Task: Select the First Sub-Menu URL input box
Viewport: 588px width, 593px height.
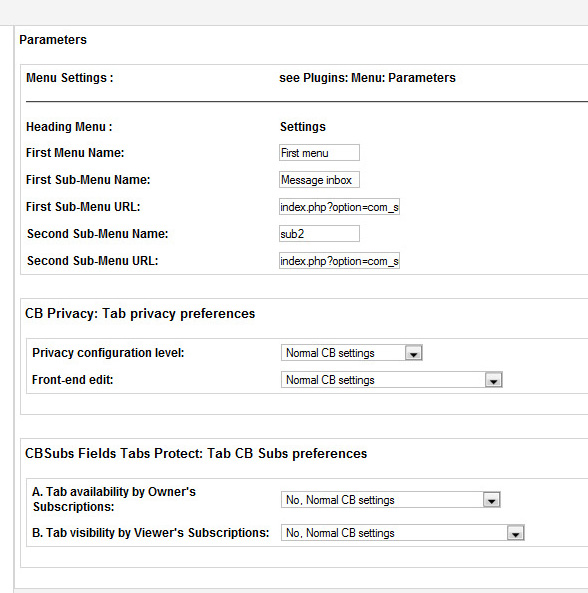Action: point(339,207)
